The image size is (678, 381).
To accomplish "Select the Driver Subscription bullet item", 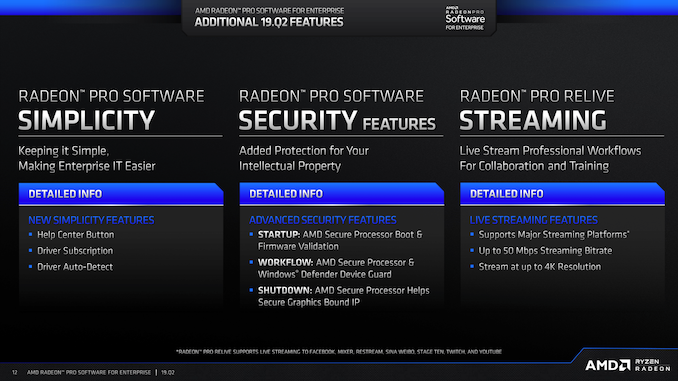I will click(x=75, y=251).
